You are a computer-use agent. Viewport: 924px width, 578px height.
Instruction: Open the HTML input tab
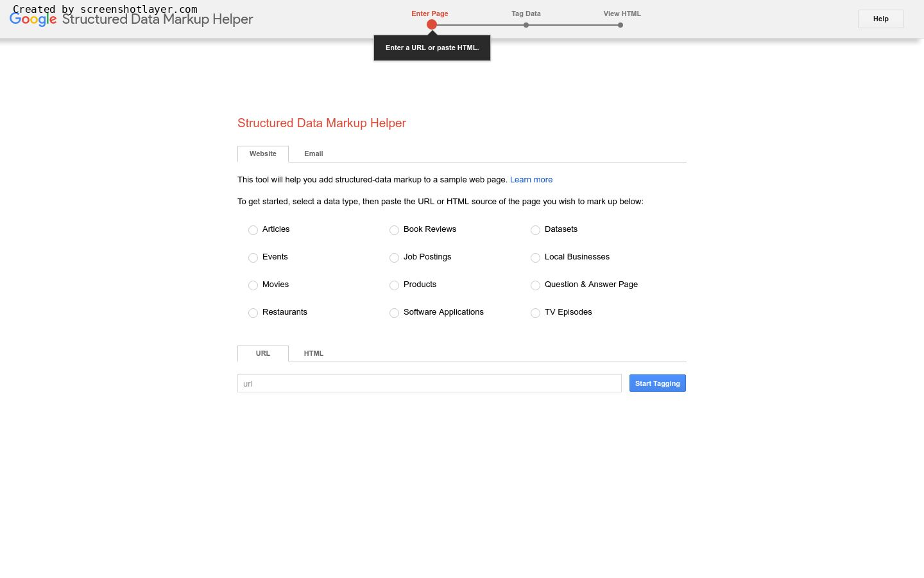coord(313,353)
